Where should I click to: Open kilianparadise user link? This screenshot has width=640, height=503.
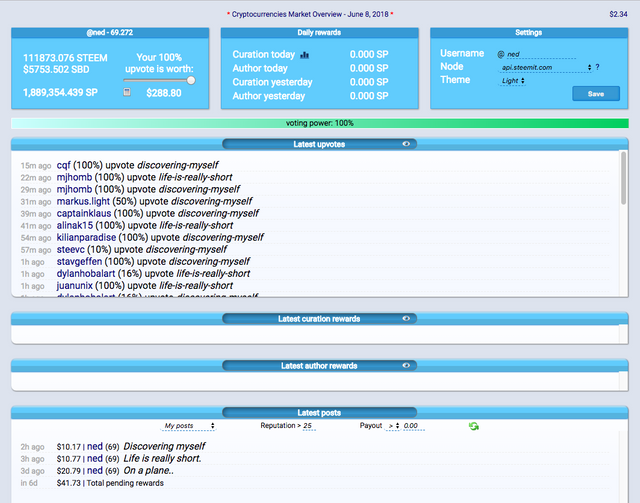point(86,237)
